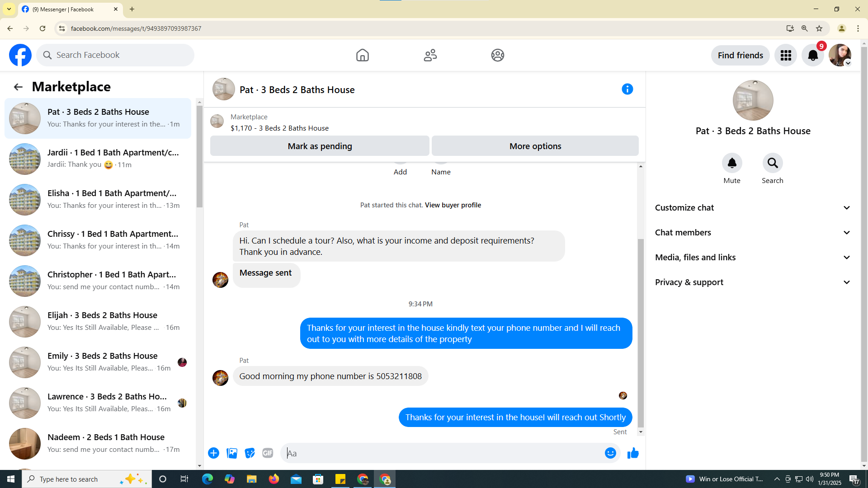The image size is (868, 488).
Task: Open the browser tab search dropdown
Action: (x=9, y=9)
